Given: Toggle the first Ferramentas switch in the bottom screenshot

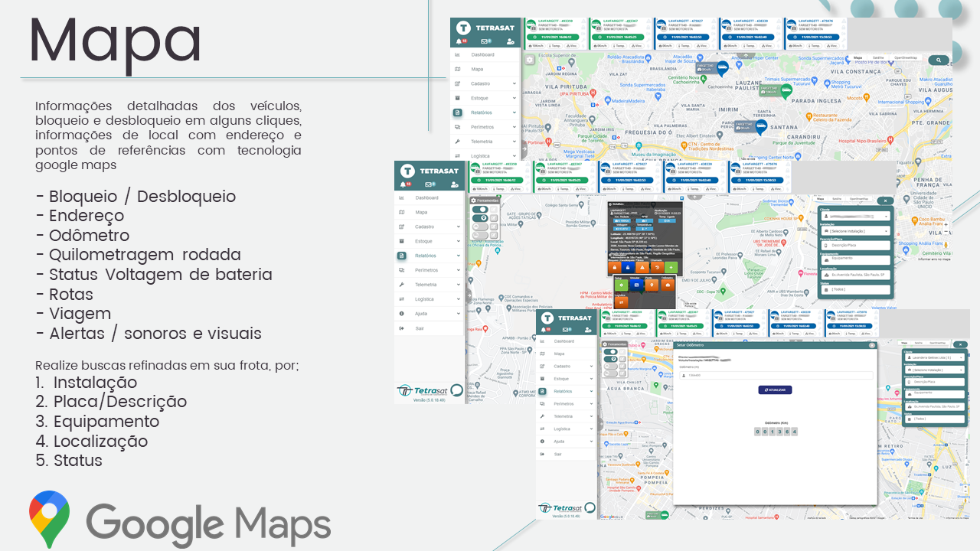Looking at the screenshot, I should [610, 350].
